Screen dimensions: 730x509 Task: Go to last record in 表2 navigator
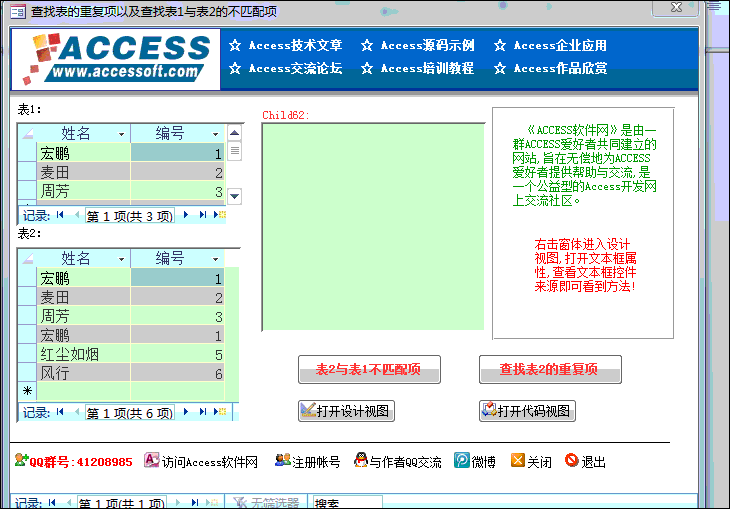[x=203, y=412]
